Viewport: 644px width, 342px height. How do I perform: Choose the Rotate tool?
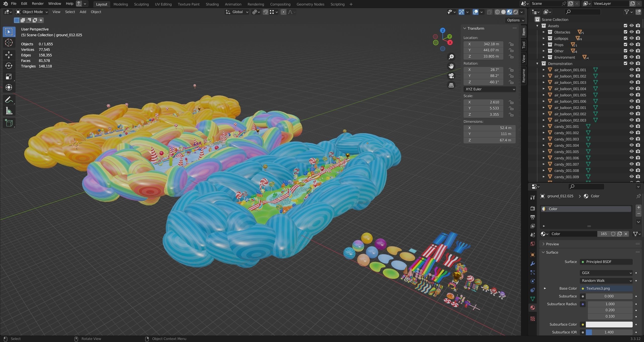(x=9, y=66)
